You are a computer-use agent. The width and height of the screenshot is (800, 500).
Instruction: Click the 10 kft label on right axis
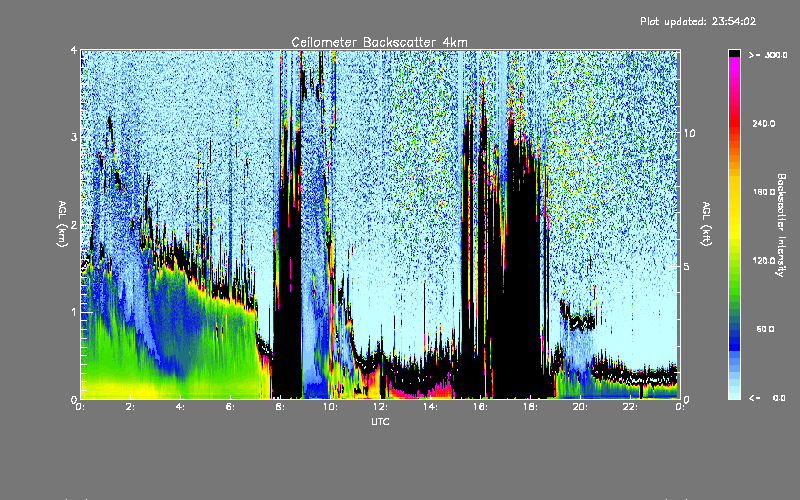(689, 133)
